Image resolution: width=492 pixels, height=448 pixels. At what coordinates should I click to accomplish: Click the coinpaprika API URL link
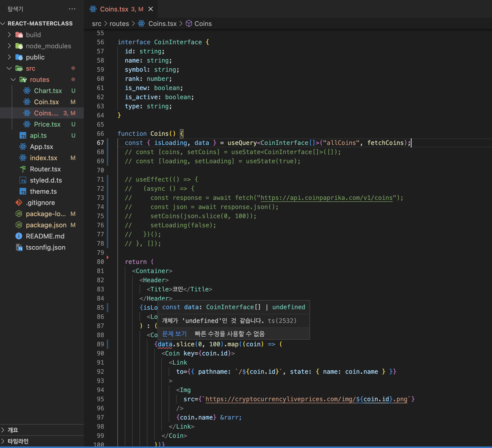(x=327, y=198)
